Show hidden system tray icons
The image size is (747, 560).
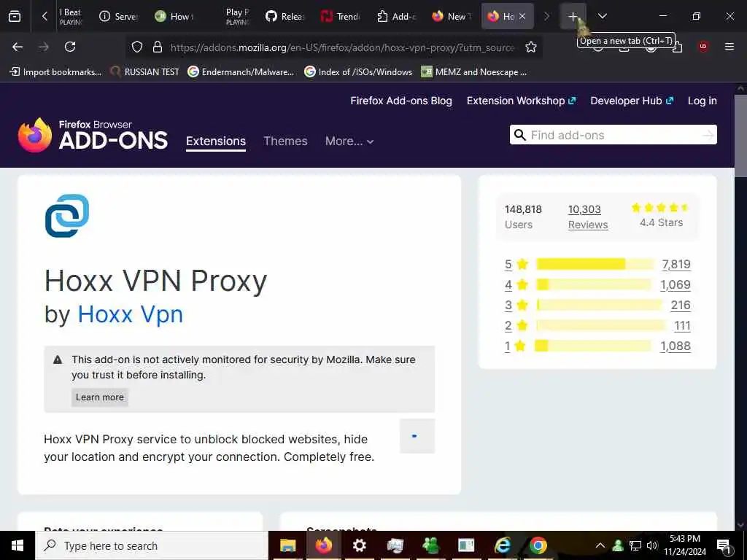tap(600, 545)
